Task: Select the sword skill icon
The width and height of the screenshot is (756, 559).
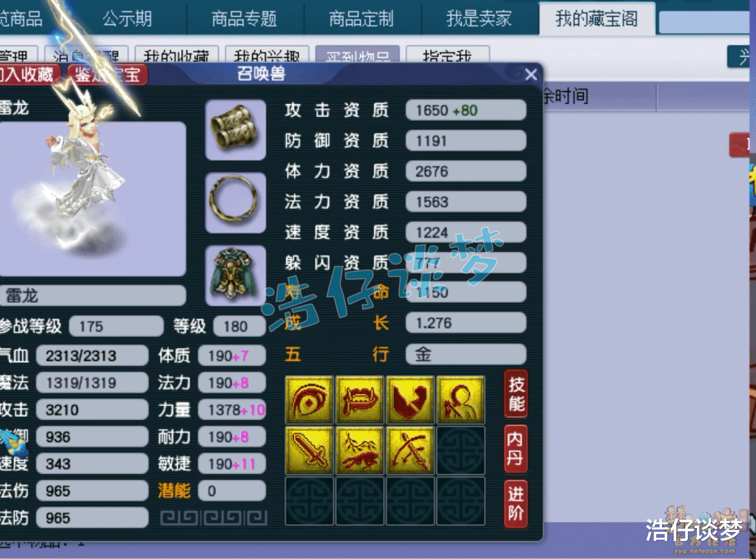Action: tap(309, 450)
